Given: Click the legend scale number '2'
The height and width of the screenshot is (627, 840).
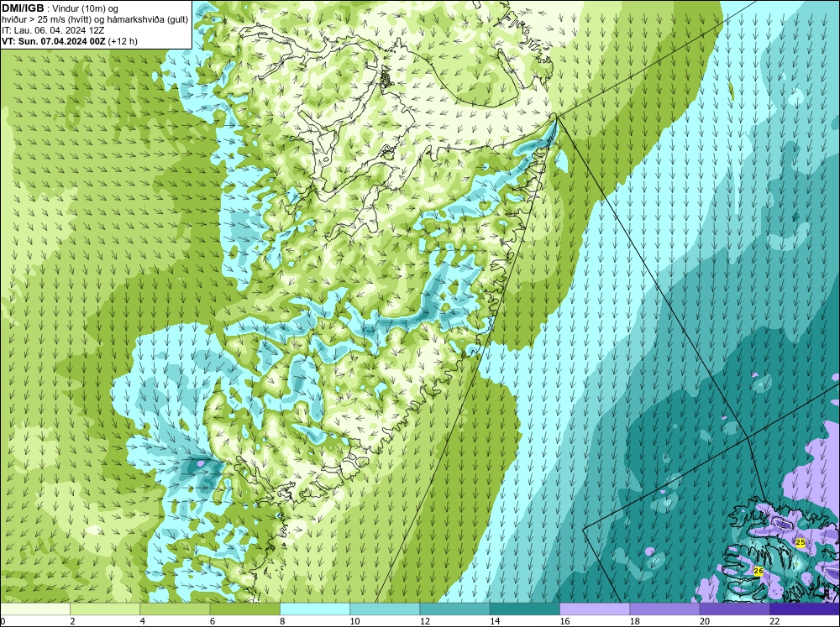Looking at the screenshot, I should [72, 621].
